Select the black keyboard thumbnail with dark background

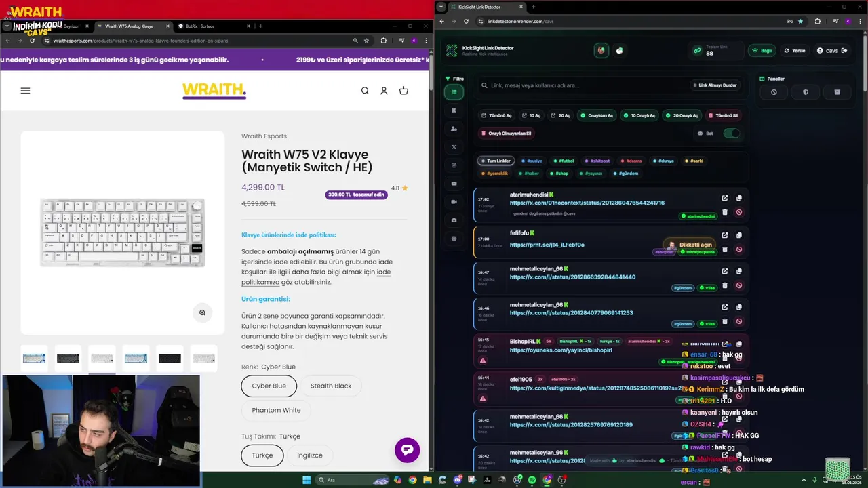pyautogui.click(x=170, y=359)
